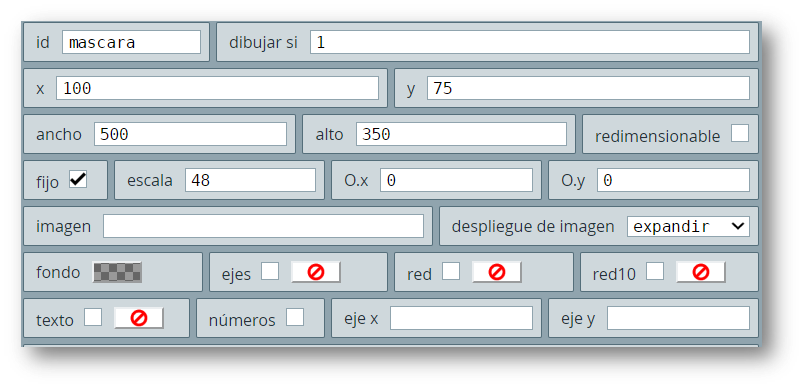Click the empty imagen input field
Screen dimensions: 804x389
point(264,227)
